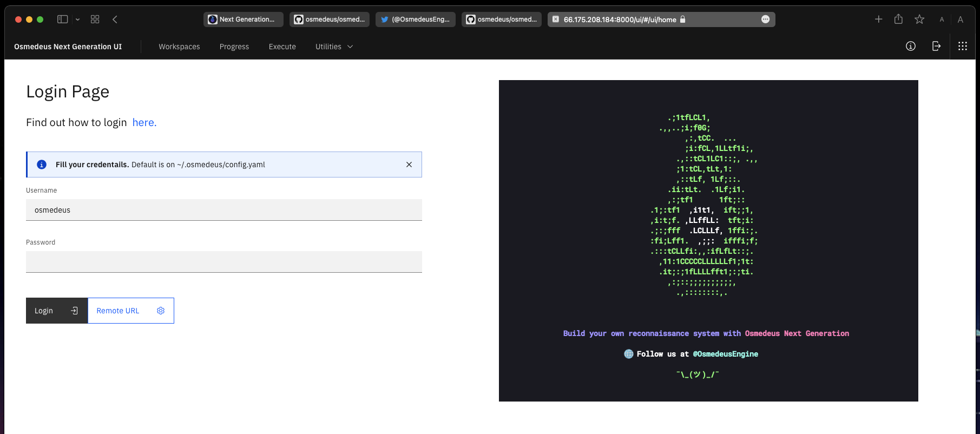Viewport: 980px width, 434px height.
Task: Click the bookmark star icon
Action: tap(919, 19)
